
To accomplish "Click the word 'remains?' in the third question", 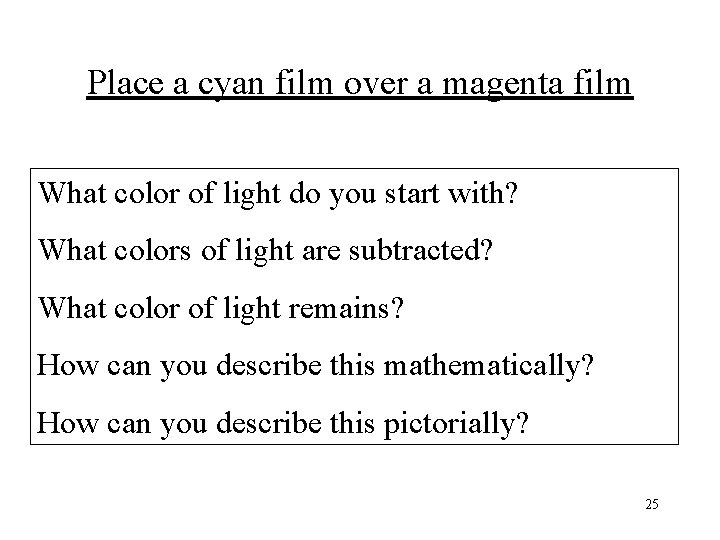I will (x=346, y=309).
